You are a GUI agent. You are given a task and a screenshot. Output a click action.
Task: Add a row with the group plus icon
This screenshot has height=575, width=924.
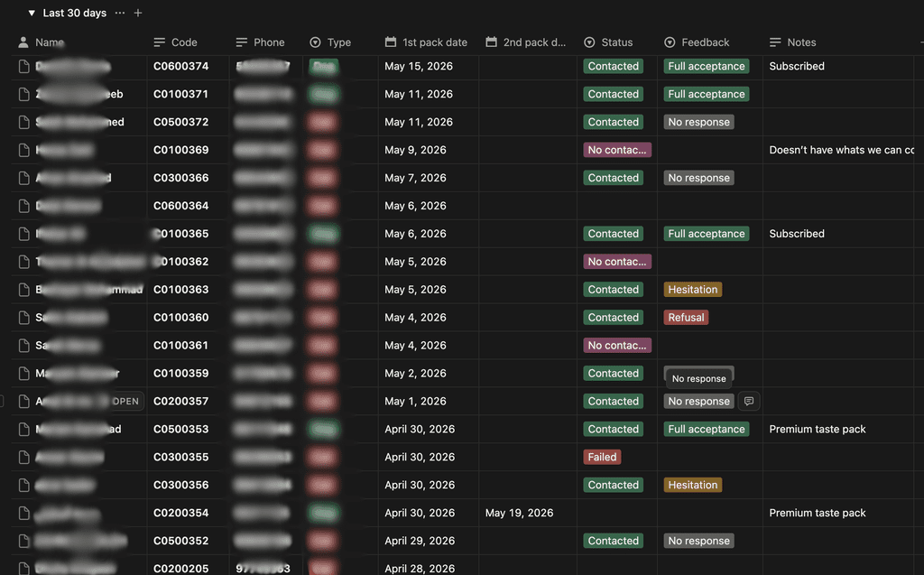coord(138,13)
